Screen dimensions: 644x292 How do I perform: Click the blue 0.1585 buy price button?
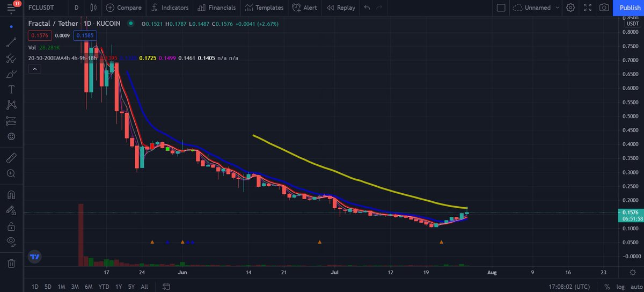coord(84,35)
